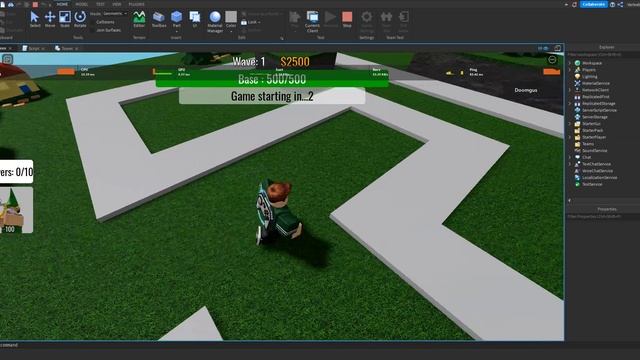Click the share icon next to Collaborate
The image size is (640, 360).
(x=620, y=4)
